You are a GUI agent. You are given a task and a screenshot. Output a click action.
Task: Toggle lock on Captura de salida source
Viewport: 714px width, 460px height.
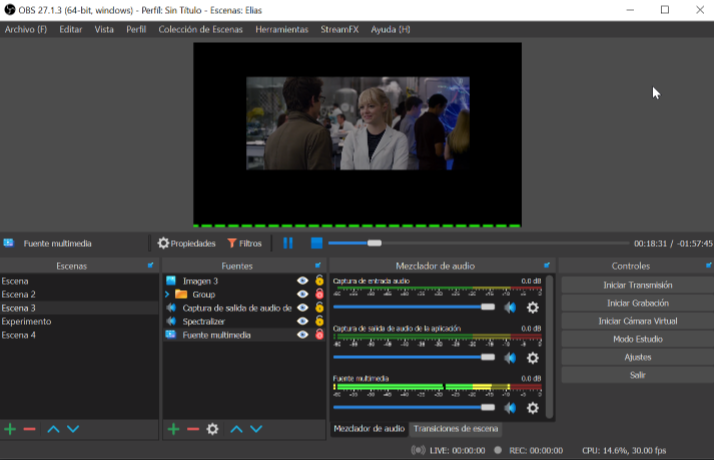tap(320, 308)
